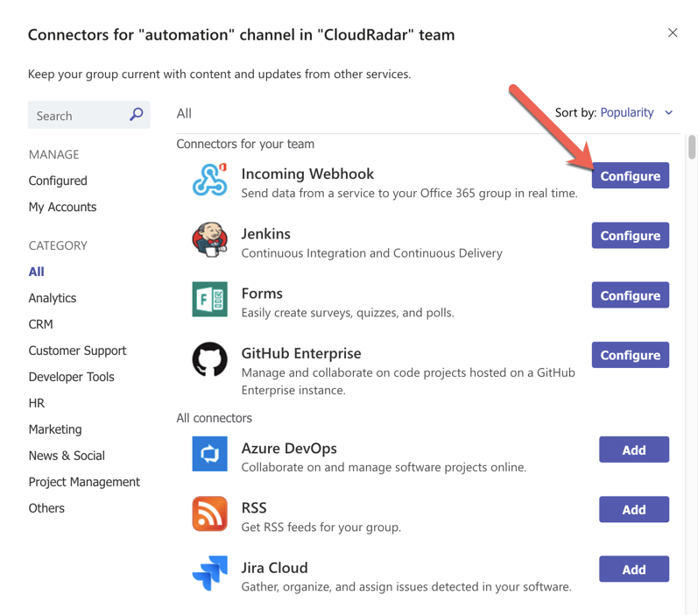Select the Project Management category
The image size is (698, 616).
(x=85, y=482)
